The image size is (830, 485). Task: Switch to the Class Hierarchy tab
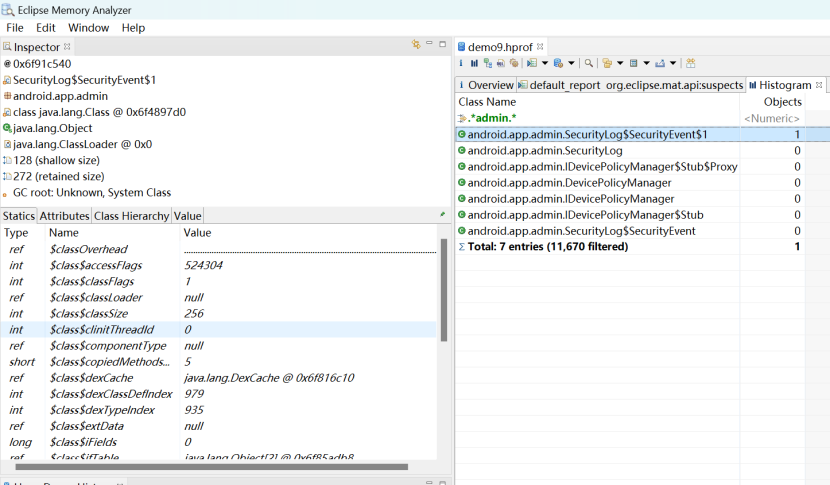(131, 216)
